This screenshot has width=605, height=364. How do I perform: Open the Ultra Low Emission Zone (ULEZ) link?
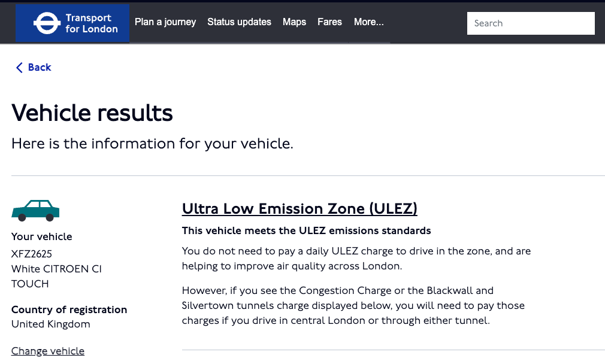point(300,209)
